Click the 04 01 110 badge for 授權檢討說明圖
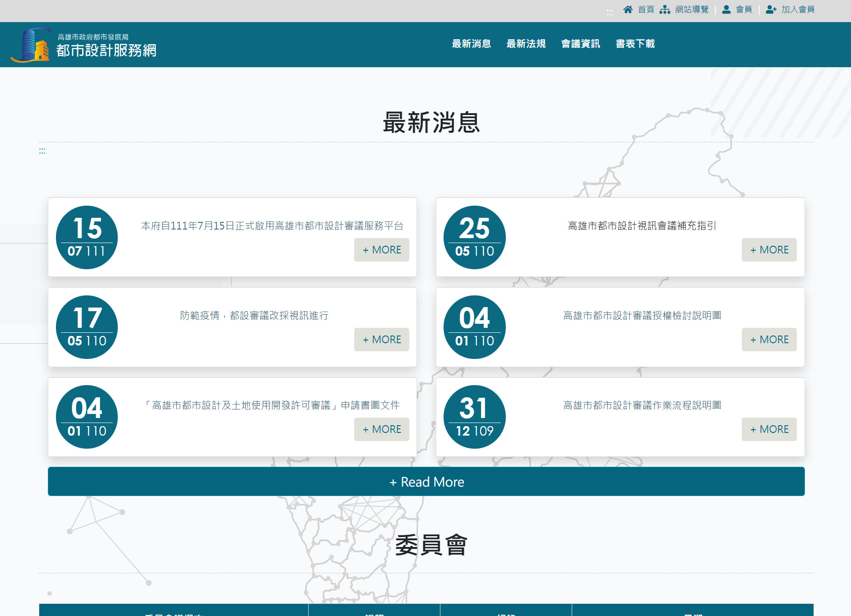 click(x=474, y=327)
